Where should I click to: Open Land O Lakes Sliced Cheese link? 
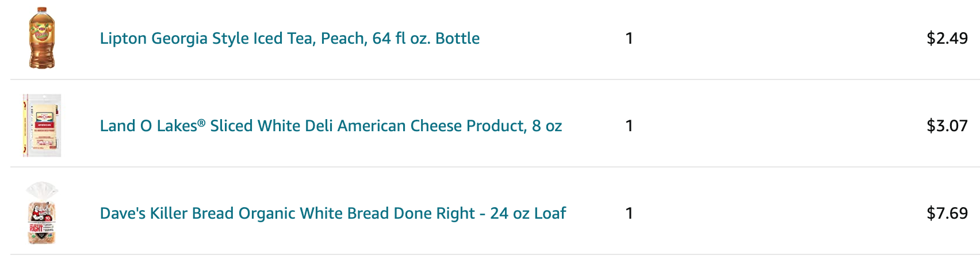coord(331,125)
